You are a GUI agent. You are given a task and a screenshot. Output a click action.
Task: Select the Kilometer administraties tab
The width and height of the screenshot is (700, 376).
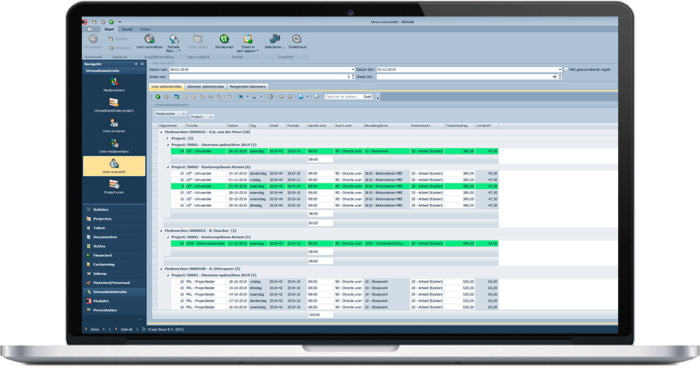point(205,87)
